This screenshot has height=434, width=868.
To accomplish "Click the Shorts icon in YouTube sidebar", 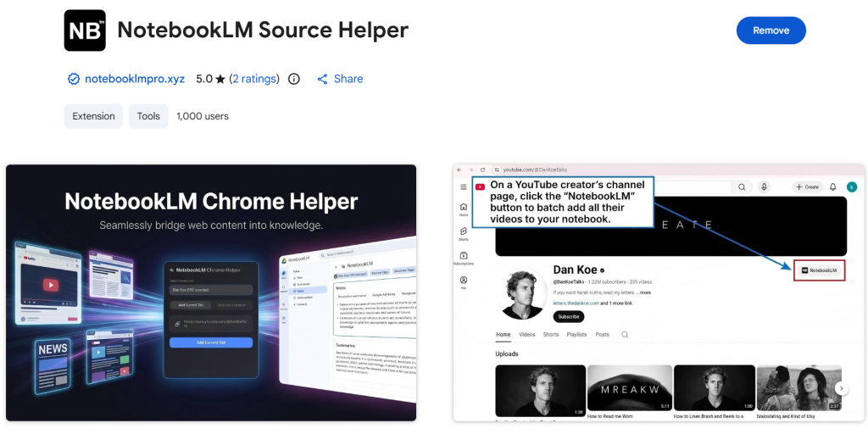I will click(x=464, y=232).
